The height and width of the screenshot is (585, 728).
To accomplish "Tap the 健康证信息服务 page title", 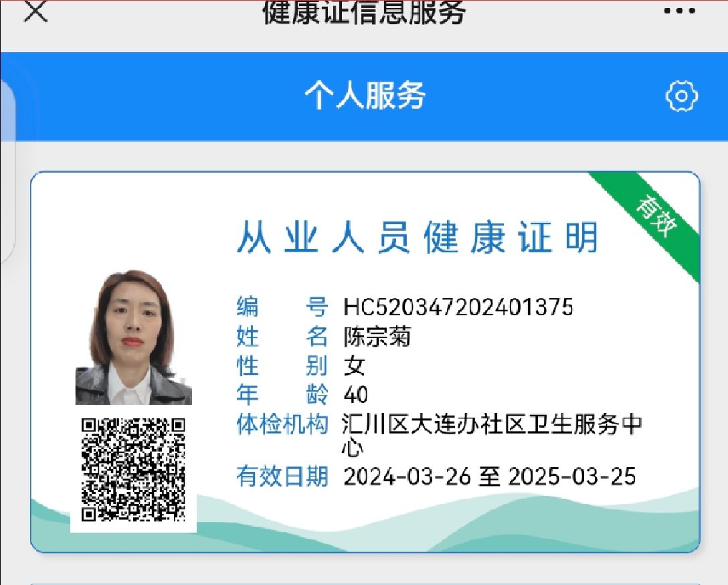I will [x=364, y=12].
